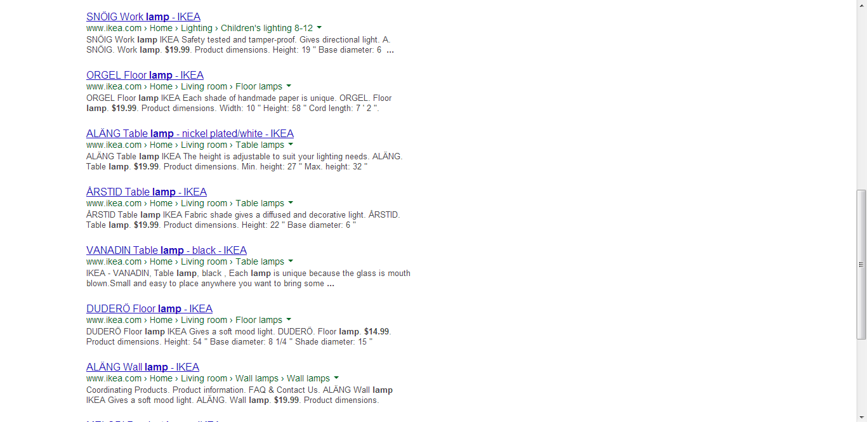The image size is (868, 422).
Task: Click 'Coordinating Products. Product information' snippet text
Action: (x=166, y=390)
